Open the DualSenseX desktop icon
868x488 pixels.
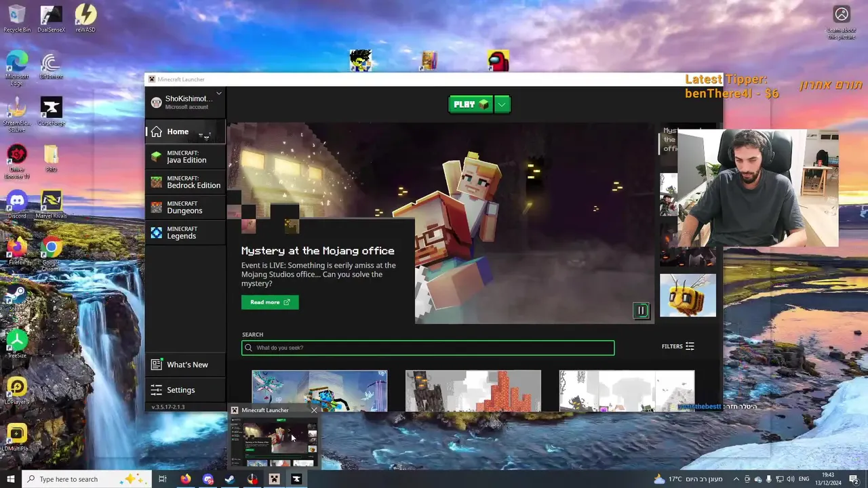click(x=52, y=18)
